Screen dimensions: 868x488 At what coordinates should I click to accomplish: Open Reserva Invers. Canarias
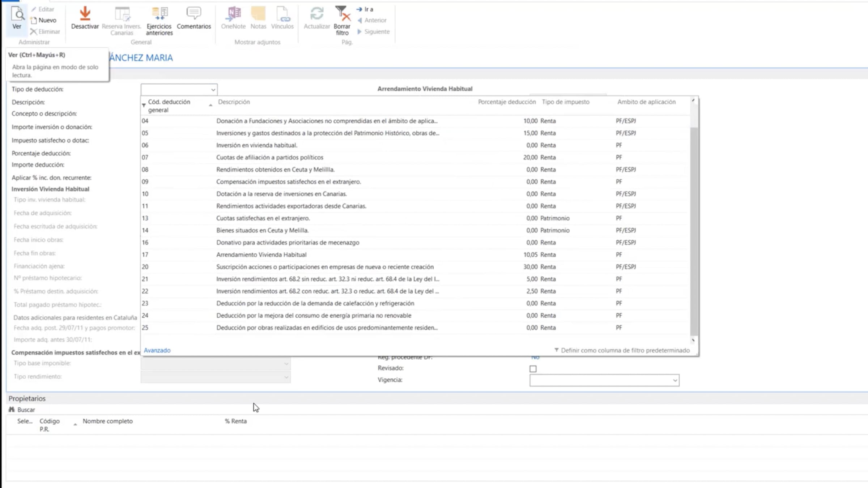[122, 21]
